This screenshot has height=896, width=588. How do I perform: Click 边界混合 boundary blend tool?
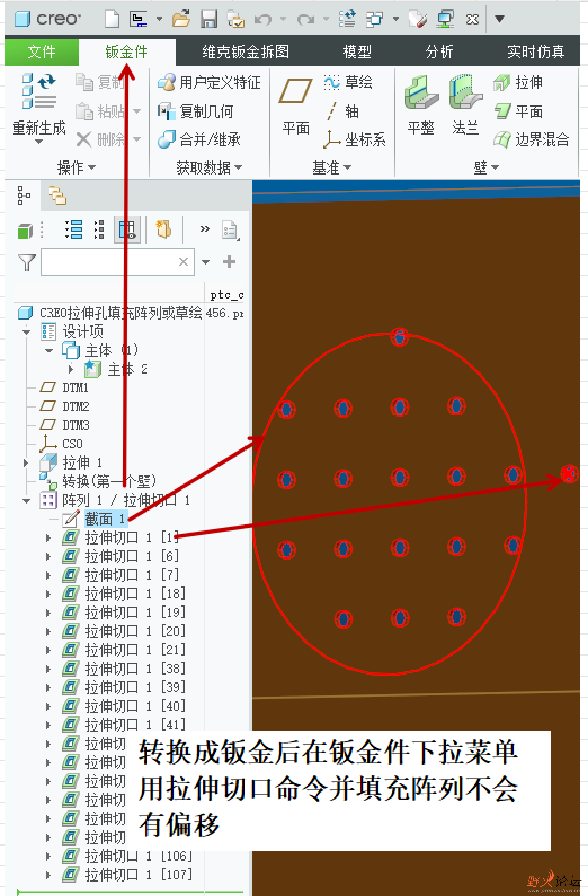click(x=531, y=140)
